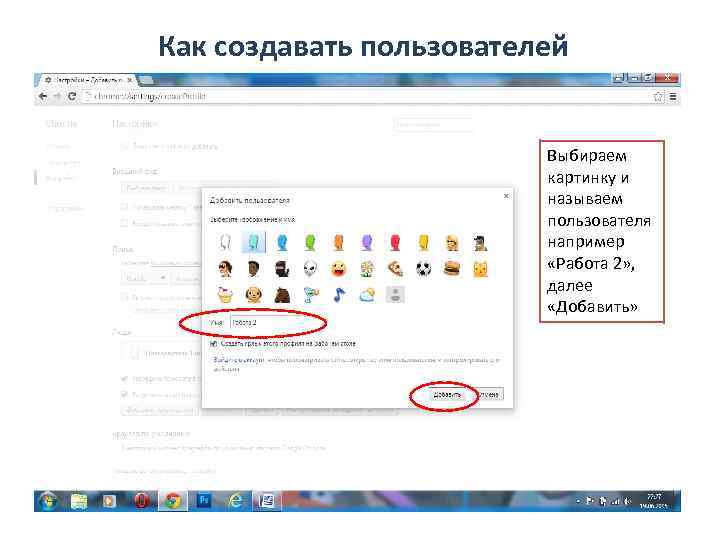Switch to Chrome in the taskbar
Image resolution: width=720 pixels, height=540 pixels.
pyautogui.click(x=173, y=501)
